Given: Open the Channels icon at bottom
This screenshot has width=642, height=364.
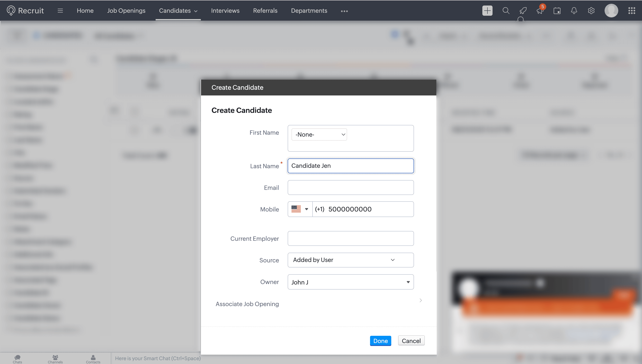Looking at the screenshot, I should (x=55, y=359).
